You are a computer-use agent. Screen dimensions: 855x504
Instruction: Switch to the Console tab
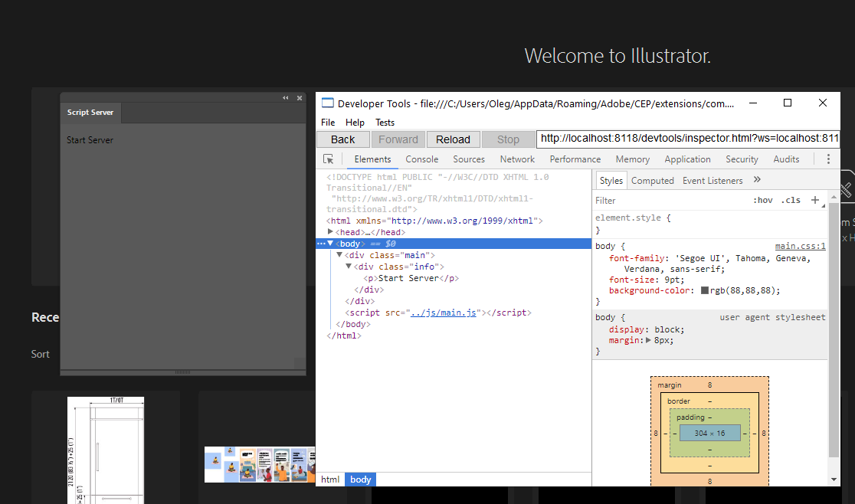click(x=422, y=159)
